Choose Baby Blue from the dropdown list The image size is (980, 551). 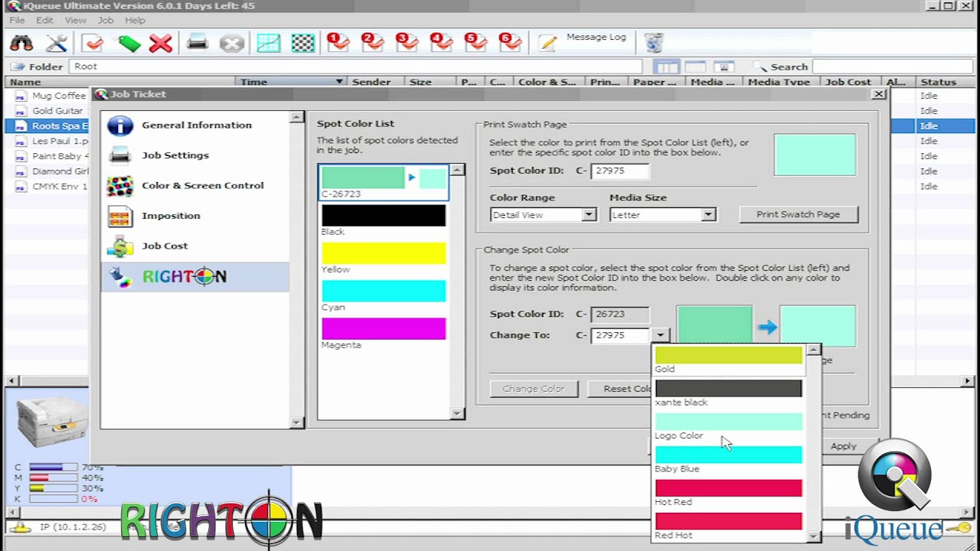[x=729, y=460]
